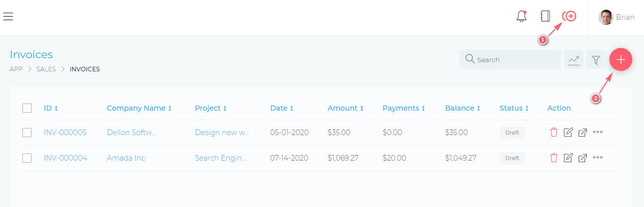Image resolution: width=644 pixels, height=207 pixels.
Task: Click the round red add invoice button
Action: [x=621, y=60]
